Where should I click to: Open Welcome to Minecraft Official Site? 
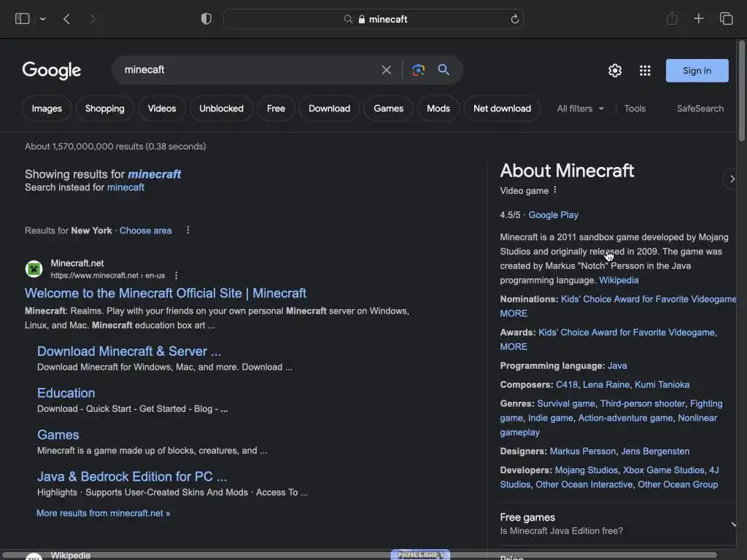click(166, 293)
